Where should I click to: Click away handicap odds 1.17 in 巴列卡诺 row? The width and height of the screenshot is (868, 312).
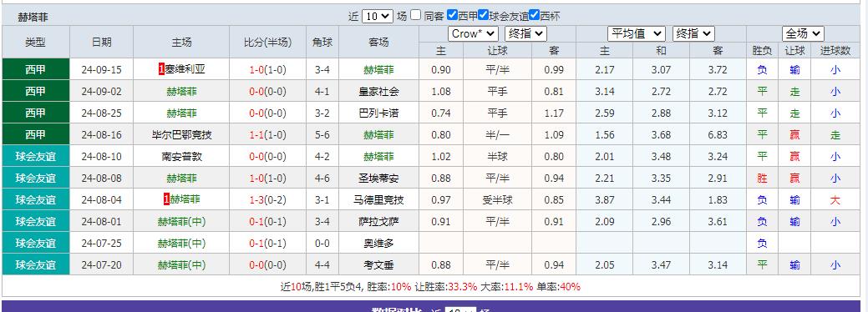coord(554,113)
